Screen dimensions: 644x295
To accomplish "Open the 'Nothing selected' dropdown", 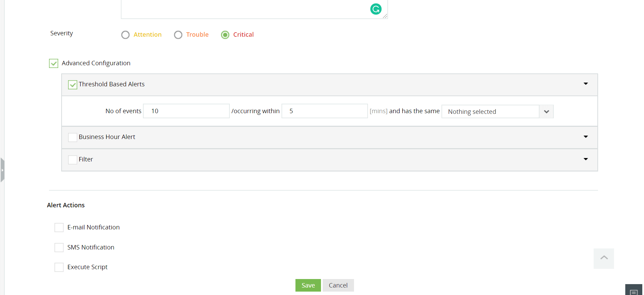I will (x=497, y=111).
